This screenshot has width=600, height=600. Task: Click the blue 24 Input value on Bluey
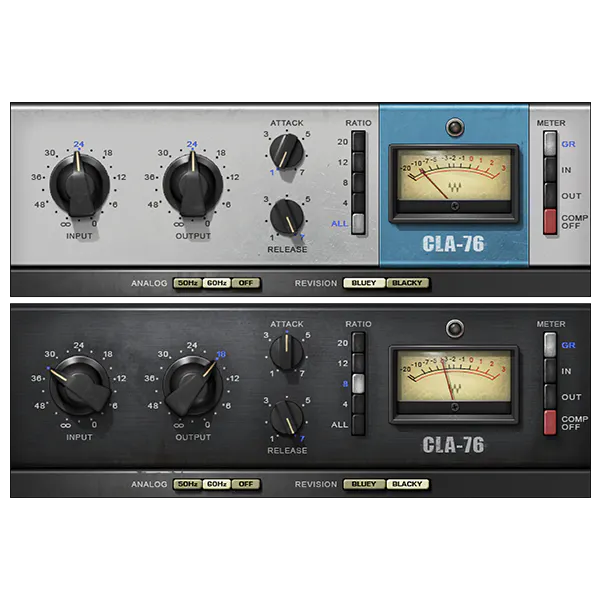(79, 144)
